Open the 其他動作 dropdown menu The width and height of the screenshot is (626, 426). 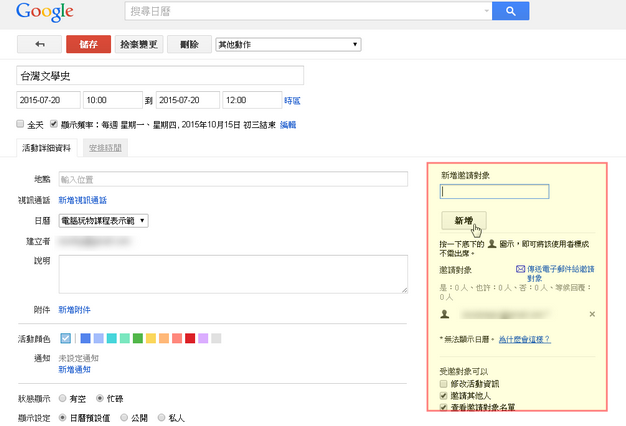(288, 45)
